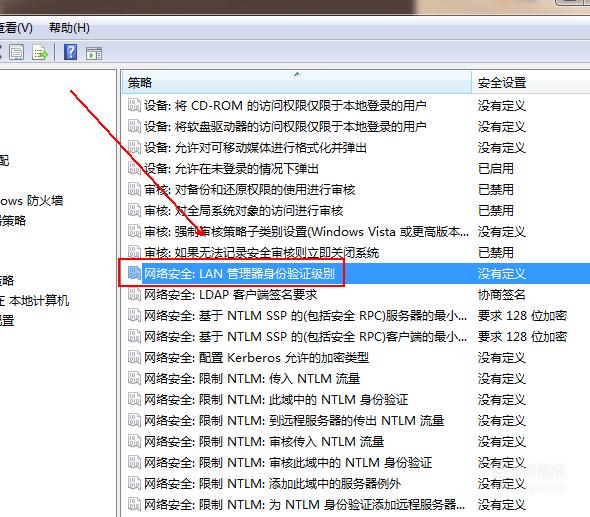Click policy icon beside 到远程服务器的传出 row
The image size is (590, 517).
134,421
